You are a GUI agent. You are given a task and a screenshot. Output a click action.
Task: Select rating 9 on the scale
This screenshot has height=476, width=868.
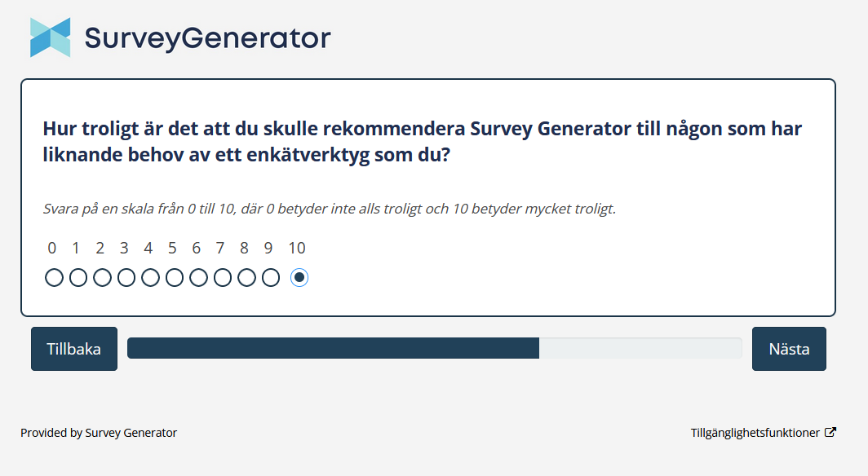click(x=270, y=277)
